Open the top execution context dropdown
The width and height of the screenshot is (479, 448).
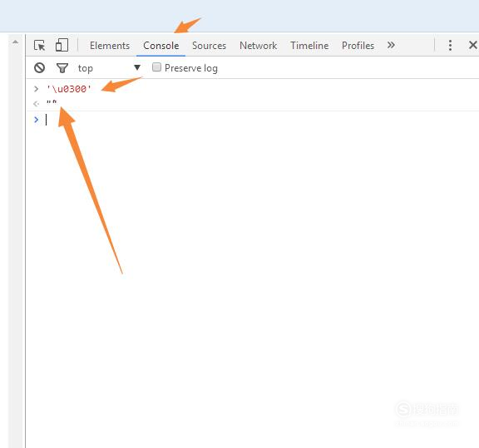point(109,68)
